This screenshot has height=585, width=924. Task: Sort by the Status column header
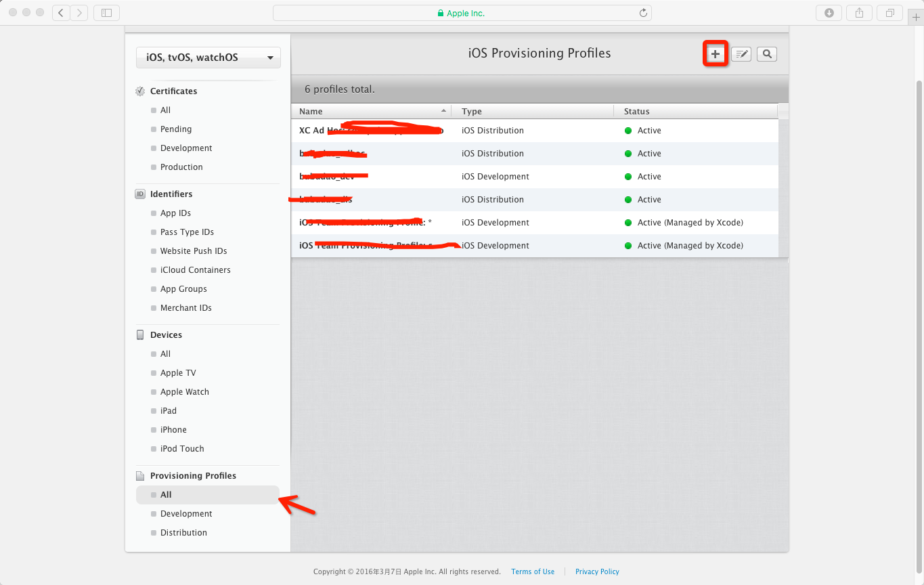[x=696, y=111]
